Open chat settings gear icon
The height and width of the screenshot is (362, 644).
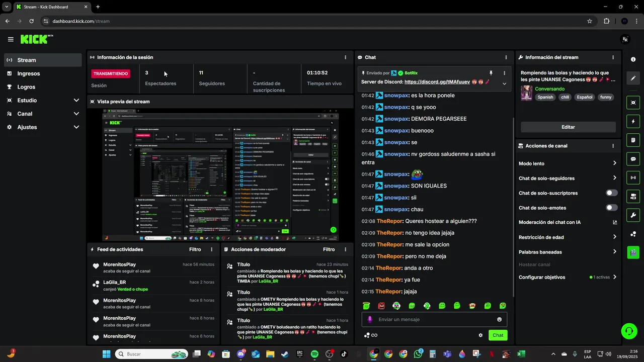coord(480,335)
